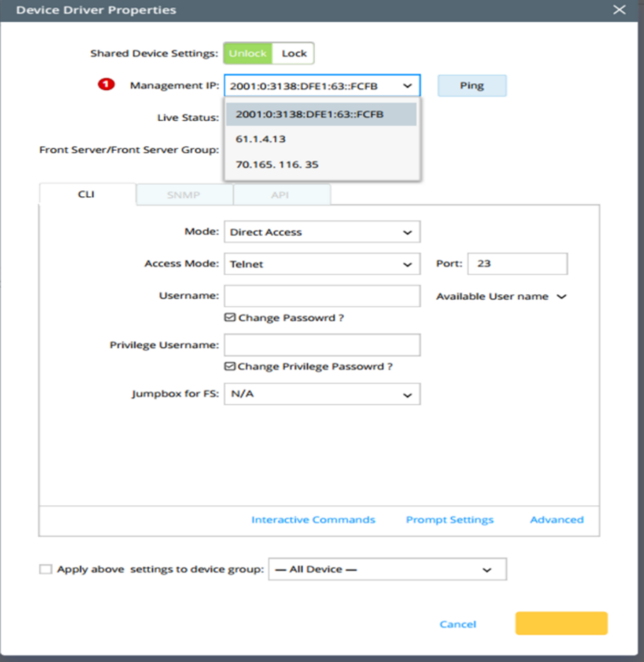Open the Interactive Commands link
The height and width of the screenshot is (662, 644).
tap(313, 520)
